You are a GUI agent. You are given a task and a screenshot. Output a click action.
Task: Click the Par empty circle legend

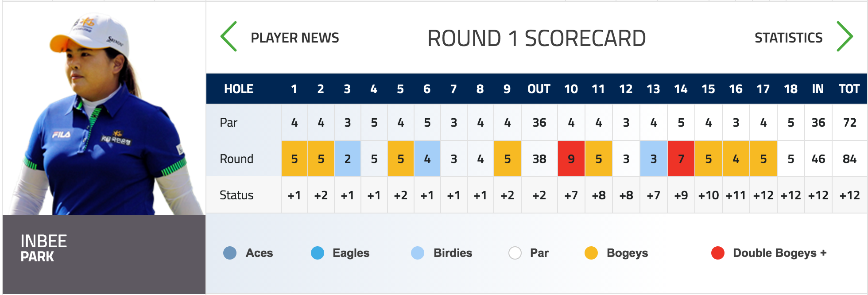(x=515, y=253)
